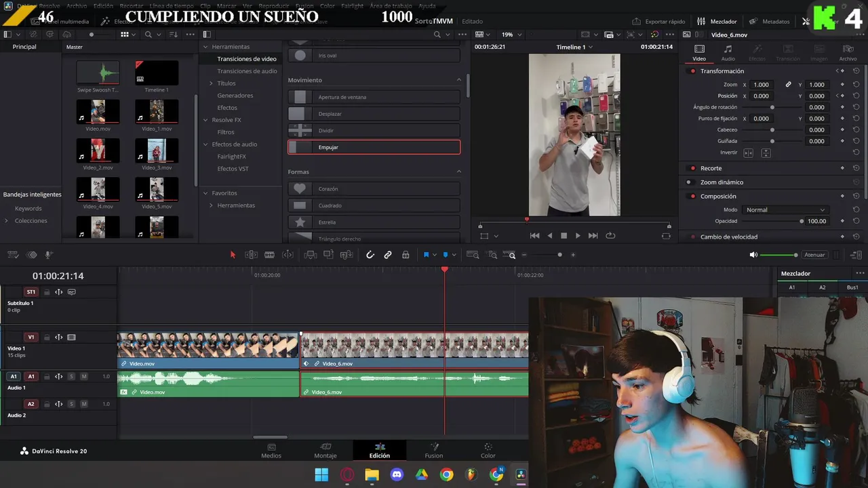Click the timeline playhead handle
The width and height of the screenshot is (868, 488).
tap(445, 270)
